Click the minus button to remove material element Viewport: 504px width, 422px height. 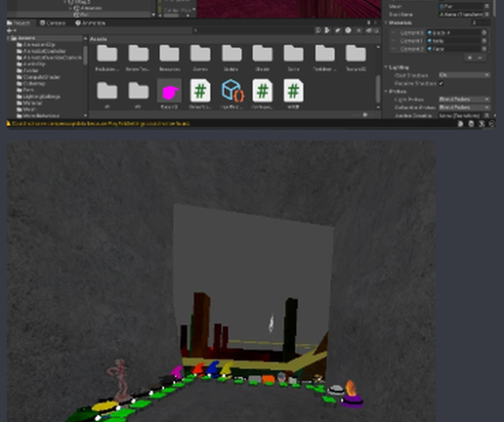[480, 58]
